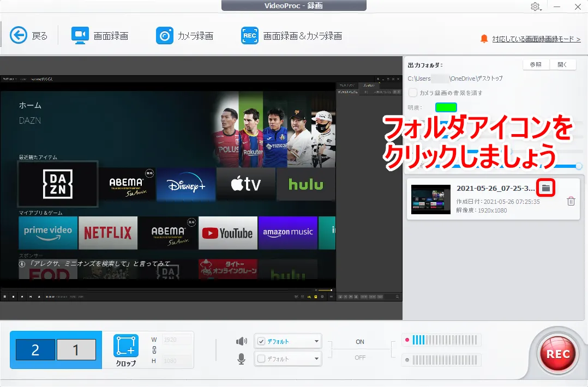Click prime video tile in preview
The image size is (588, 387).
click(x=48, y=233)
